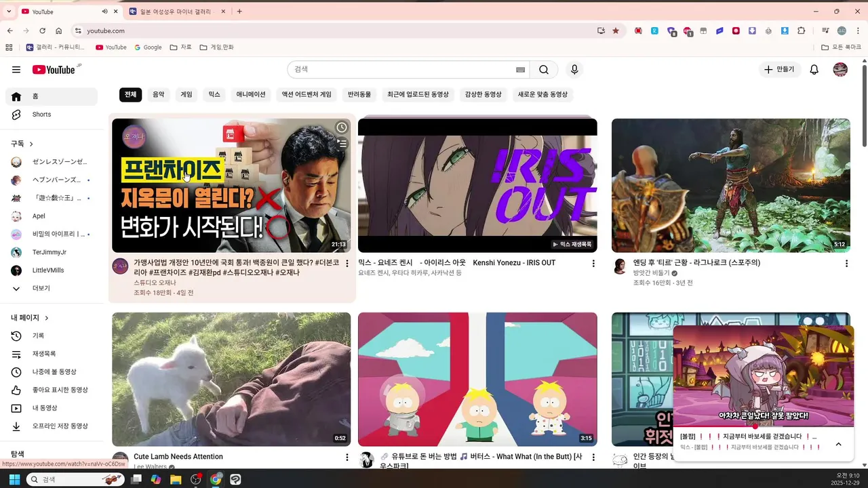Image resolution: width=868 pixels, height=488 pixels.
Task: Select the 새로운 맞춤 동영상 chip
Action: (x=542, y=95)
